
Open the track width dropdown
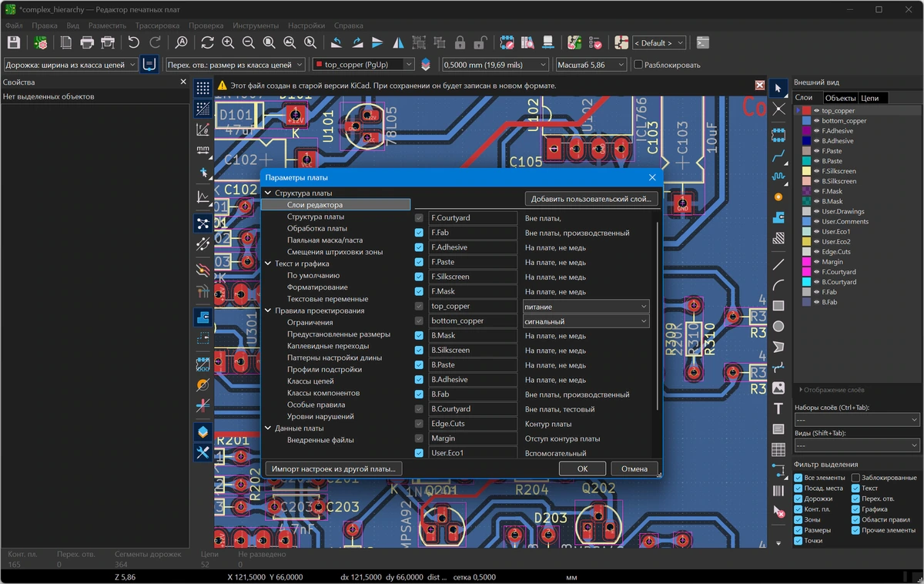[x=71, y=65]
